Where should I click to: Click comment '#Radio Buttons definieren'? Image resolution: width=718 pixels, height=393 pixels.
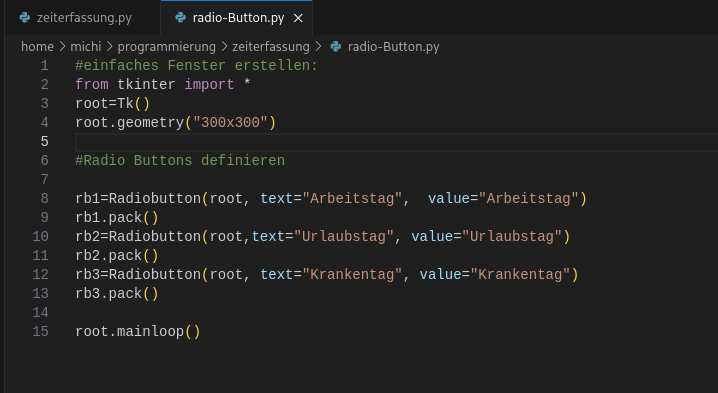[180, 161]
